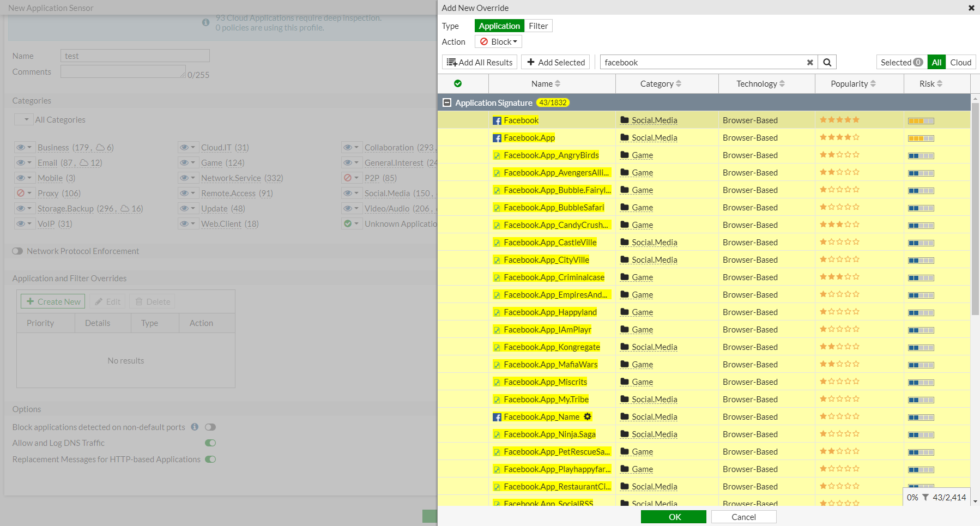
Task: Clear the facebook search text with X
Action: 810,62
